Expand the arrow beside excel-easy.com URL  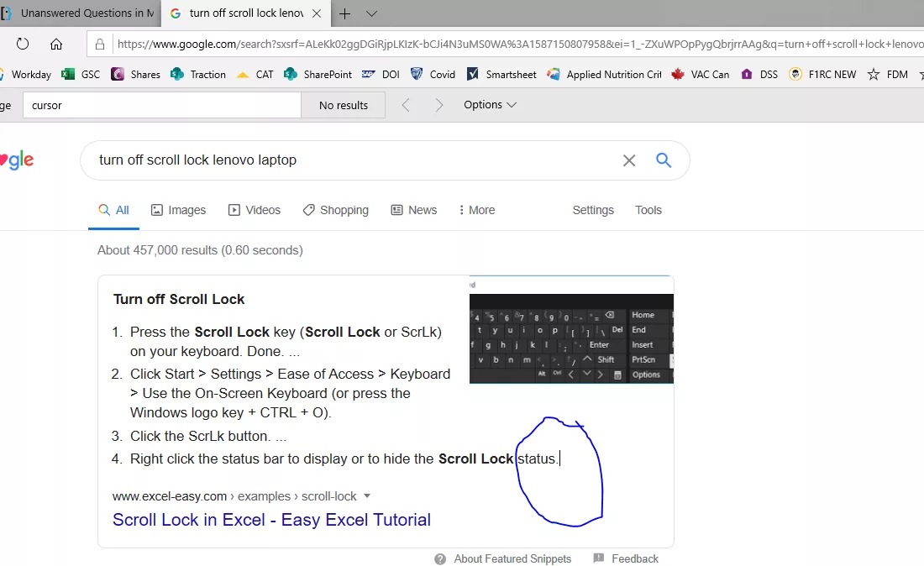pyautogui.click(x=367, y=496)
